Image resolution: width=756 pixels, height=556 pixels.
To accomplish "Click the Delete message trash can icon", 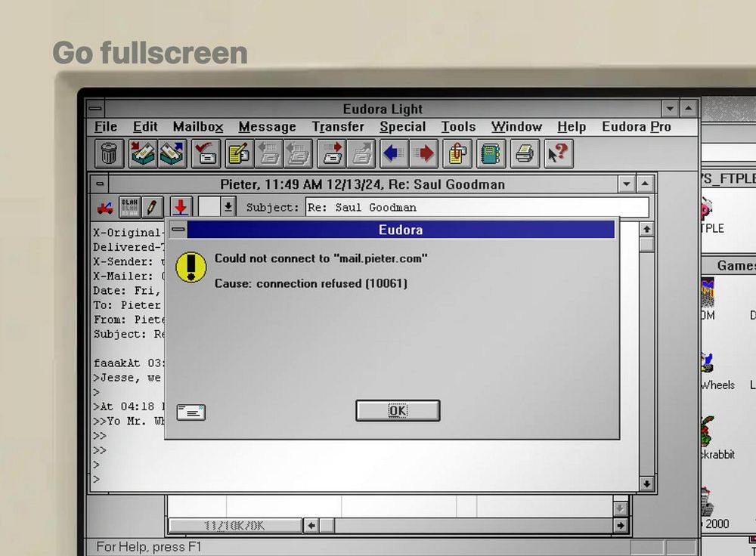I will tap(109, 153).
